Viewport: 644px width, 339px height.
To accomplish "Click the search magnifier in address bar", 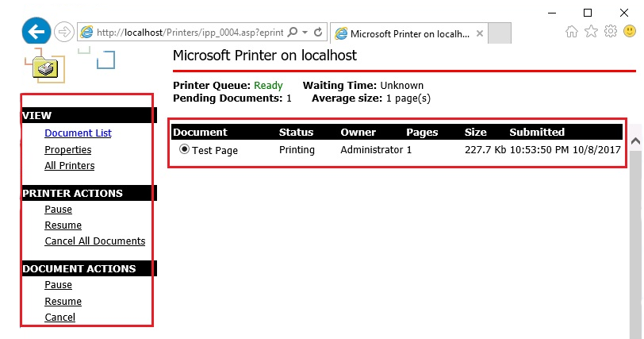I will coord(292,33).
